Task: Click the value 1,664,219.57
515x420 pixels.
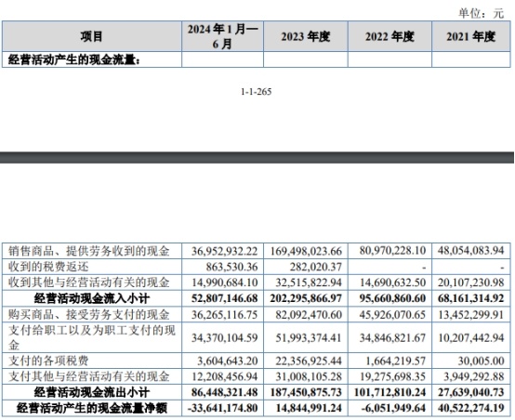Action: (395, 361)
